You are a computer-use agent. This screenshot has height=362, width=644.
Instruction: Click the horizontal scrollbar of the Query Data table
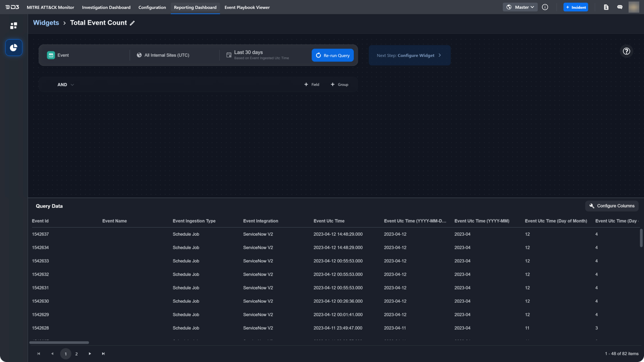click(x=59, y=342)
